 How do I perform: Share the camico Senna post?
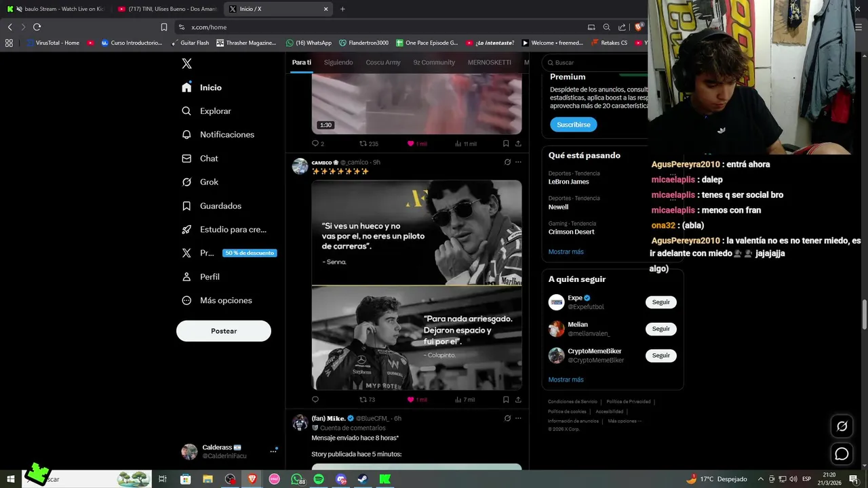[518, 400]
